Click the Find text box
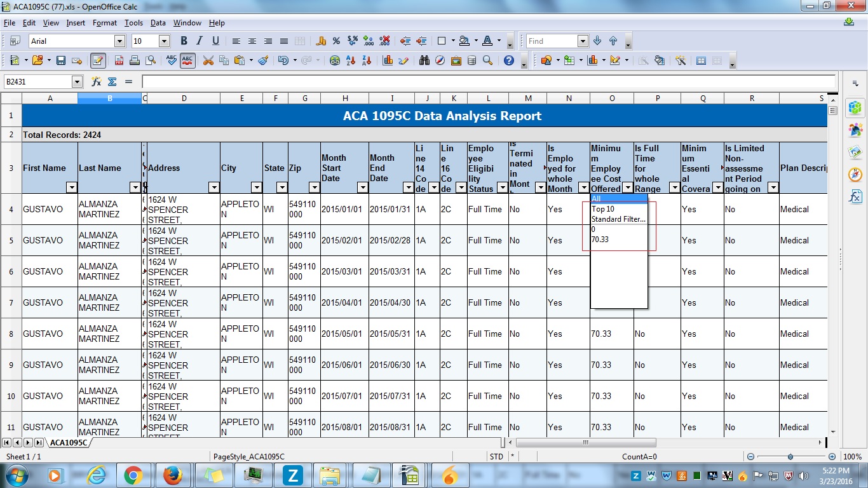Screen dimensions: 868x488 (x=551, y=41)
